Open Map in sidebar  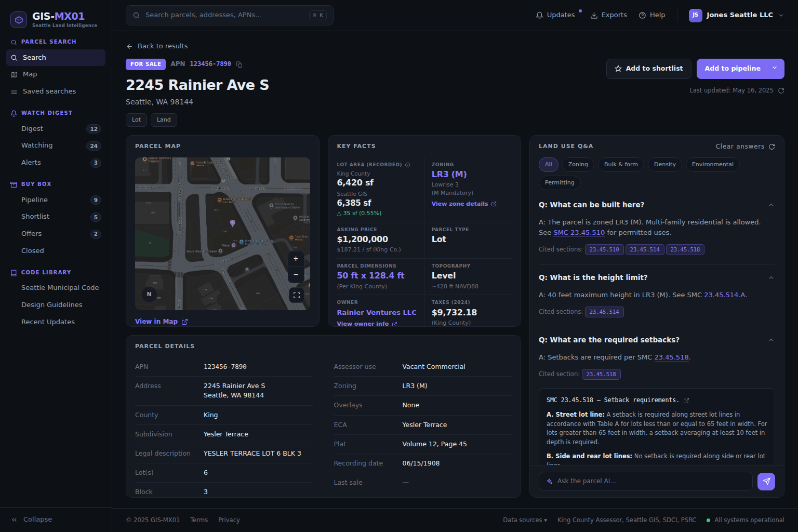click(x=56, y=74)
